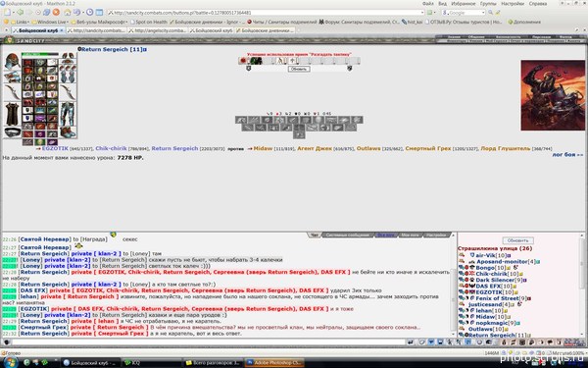Screen dimensions: 588x368
Task: Click the belt equipment slot
Action: pyautogui.click(x=12, y=132)
